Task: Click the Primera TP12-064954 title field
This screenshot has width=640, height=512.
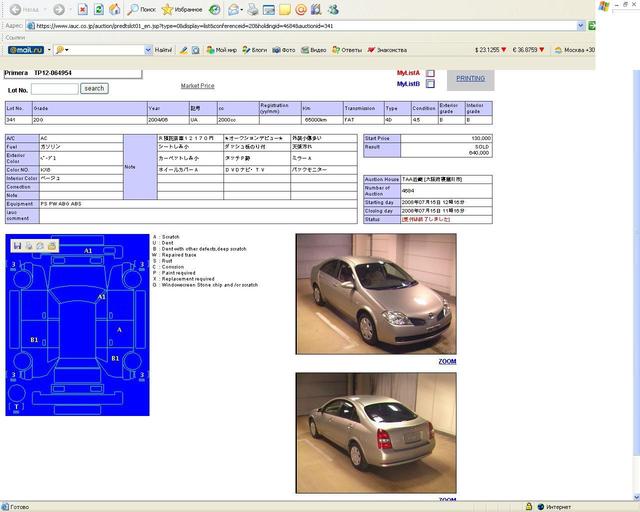Action: point(73,73)
